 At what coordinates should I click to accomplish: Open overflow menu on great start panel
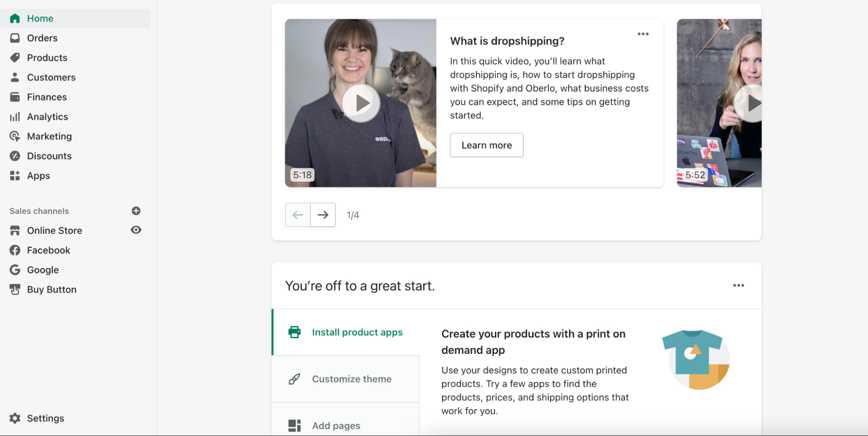point(739,285)
